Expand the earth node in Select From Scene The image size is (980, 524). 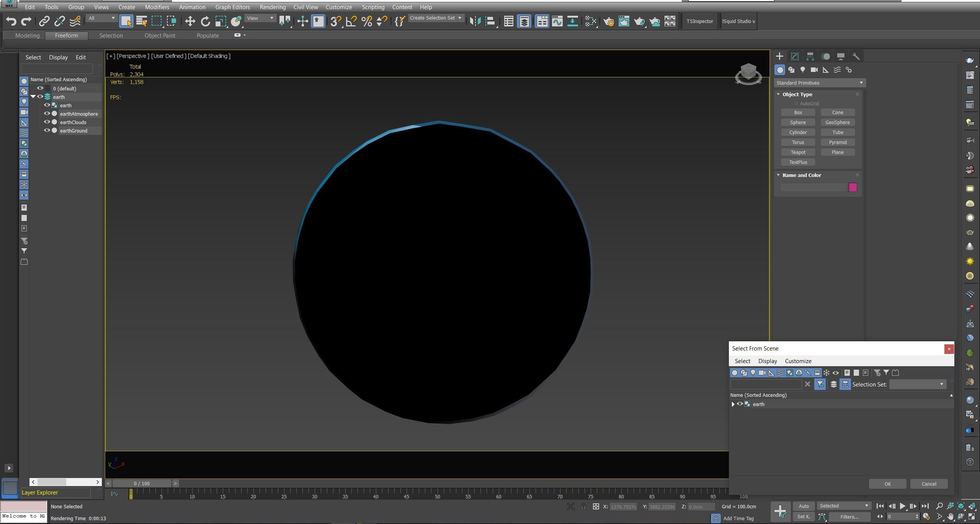(733, 404)
